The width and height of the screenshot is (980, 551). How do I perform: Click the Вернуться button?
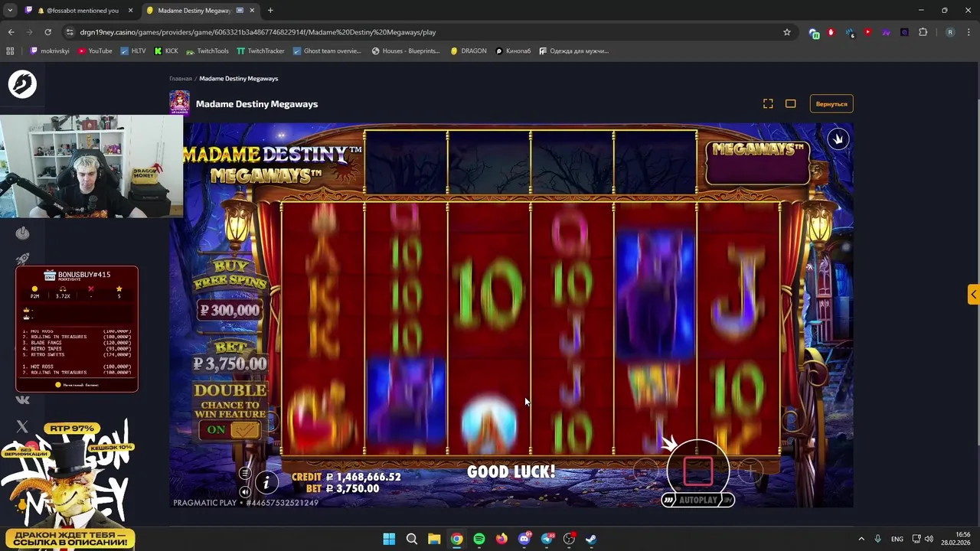(831, 104)
